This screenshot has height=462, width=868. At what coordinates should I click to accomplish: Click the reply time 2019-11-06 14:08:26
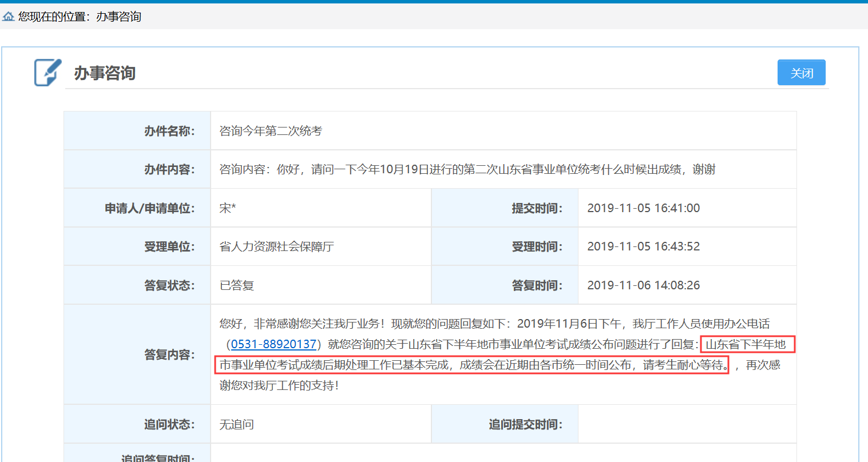click(643, 285)
